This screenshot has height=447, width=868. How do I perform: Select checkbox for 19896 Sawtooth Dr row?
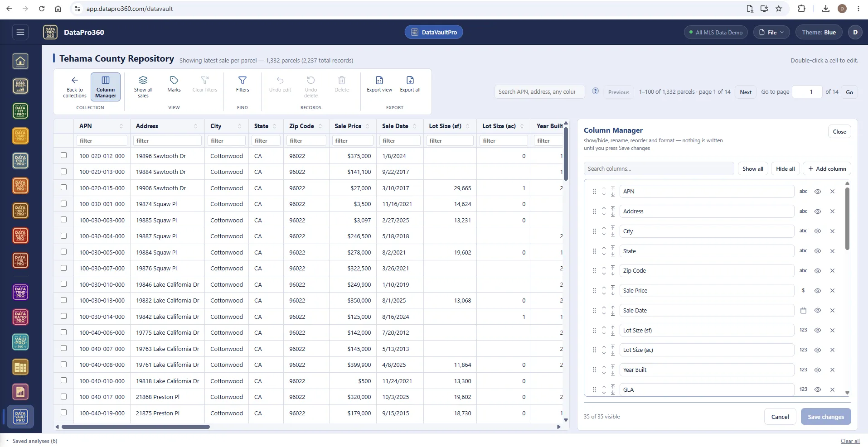pos(63,155)
